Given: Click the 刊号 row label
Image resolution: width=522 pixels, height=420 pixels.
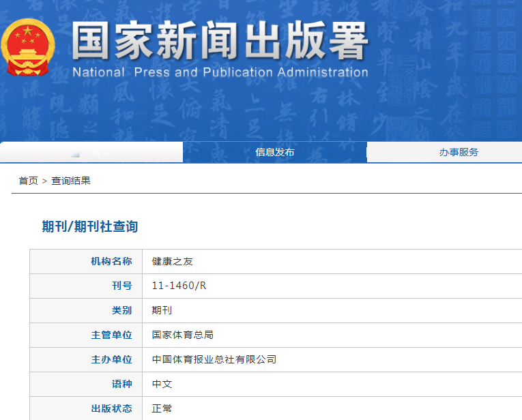Looking at the screenshot, I should pyautogui.click(x=121, y=286).
